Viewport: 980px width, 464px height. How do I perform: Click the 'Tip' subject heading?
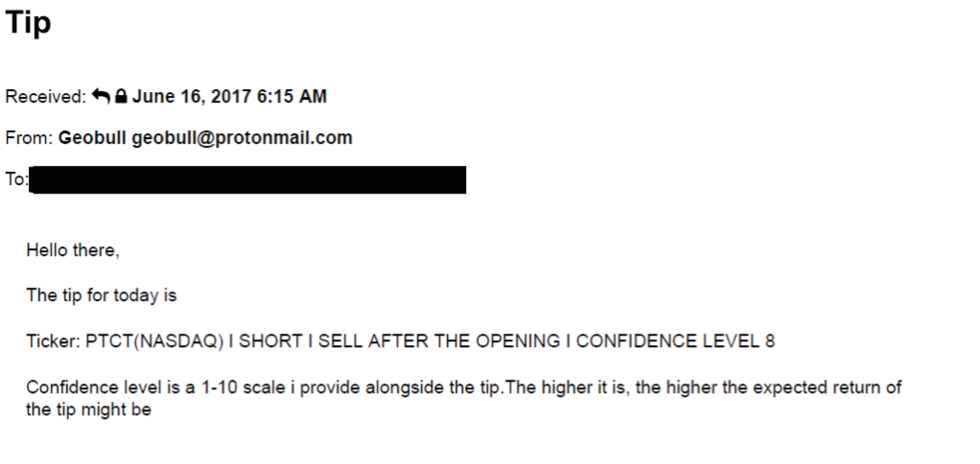tap(28, 22)
